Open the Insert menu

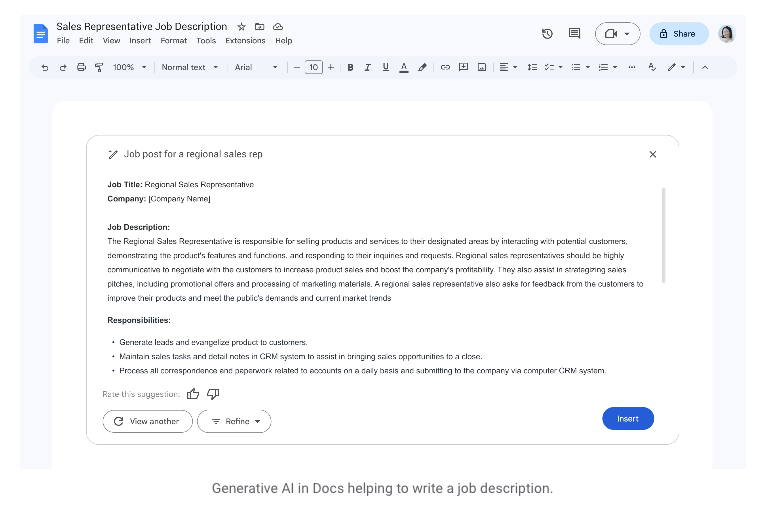140,41
